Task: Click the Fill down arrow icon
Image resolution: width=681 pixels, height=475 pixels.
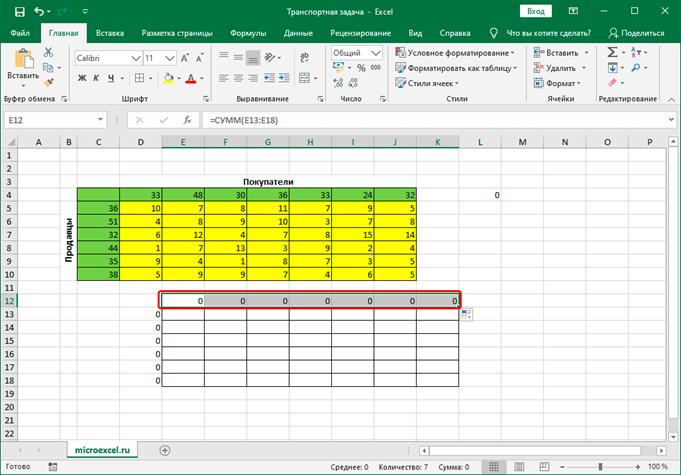Action: pyautogui.click(x=612, y=68)
